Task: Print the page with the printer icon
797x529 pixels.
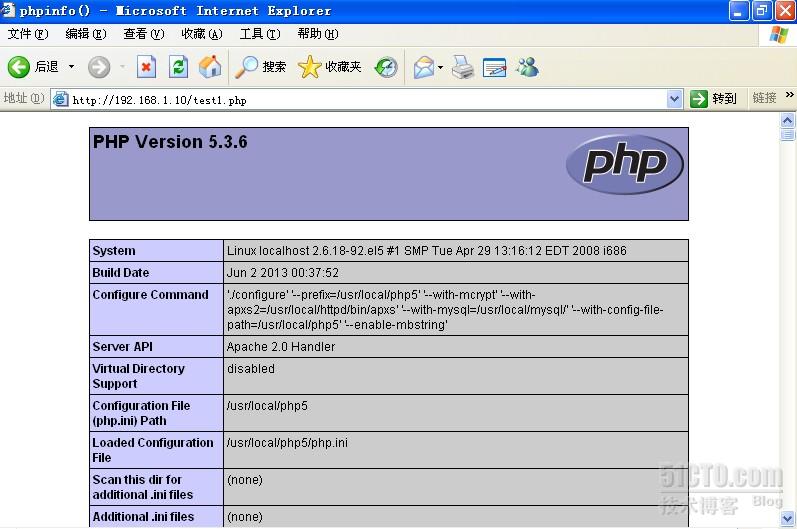Action: (x=463, y=67)
